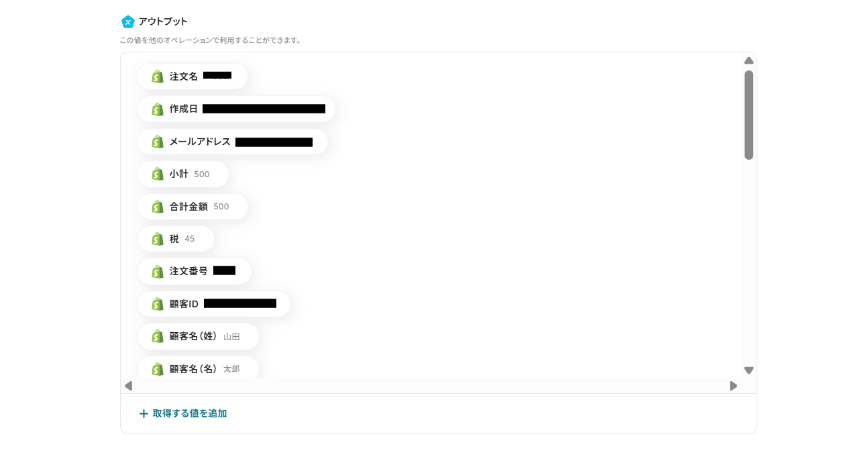Viewport: 868px width, 459px height.
Task: Click the Shopify icon beside 合計金額
Action: click(158, 207)
